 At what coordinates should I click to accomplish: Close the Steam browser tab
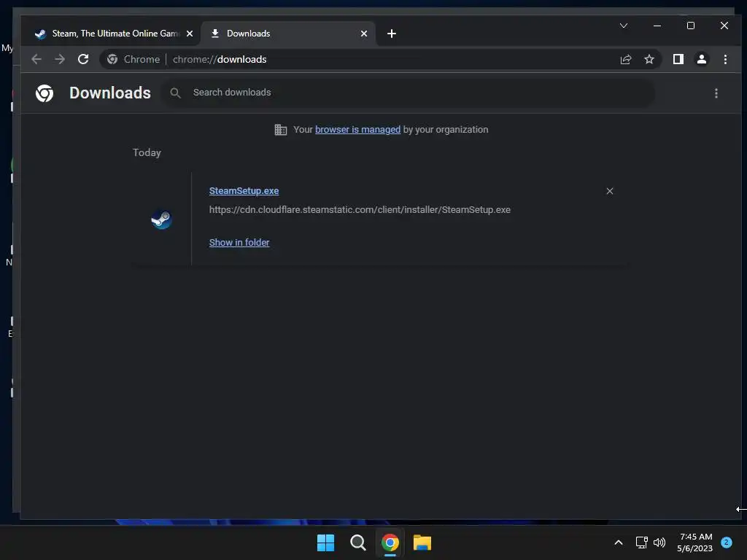(x=190, y=34)
